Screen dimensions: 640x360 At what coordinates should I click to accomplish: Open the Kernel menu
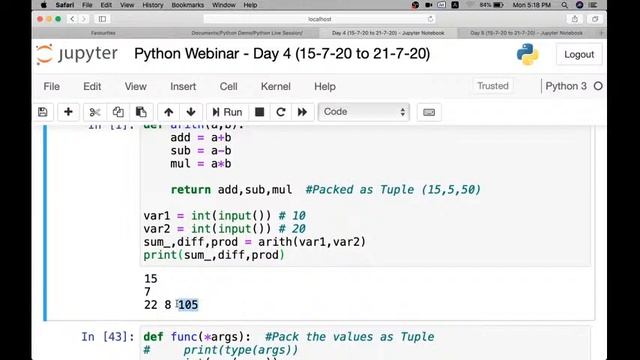[x=276, y=87]
